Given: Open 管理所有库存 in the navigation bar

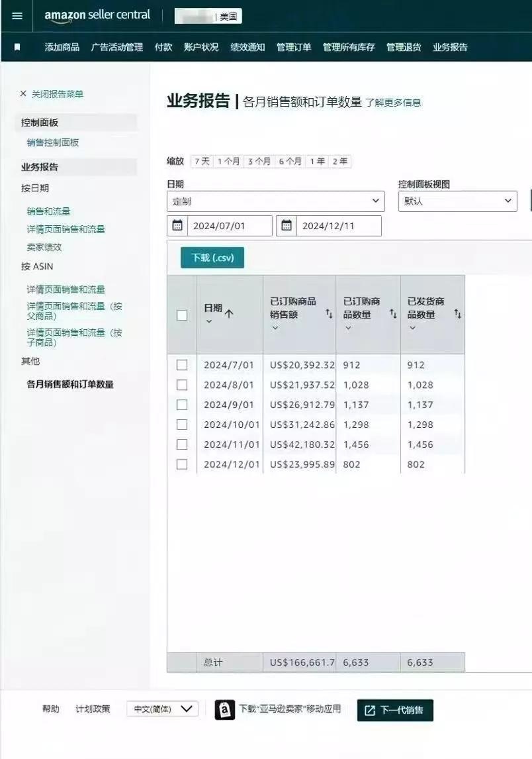Looking at the screenshot, I should pyautogui.click(x=349, y=47).
